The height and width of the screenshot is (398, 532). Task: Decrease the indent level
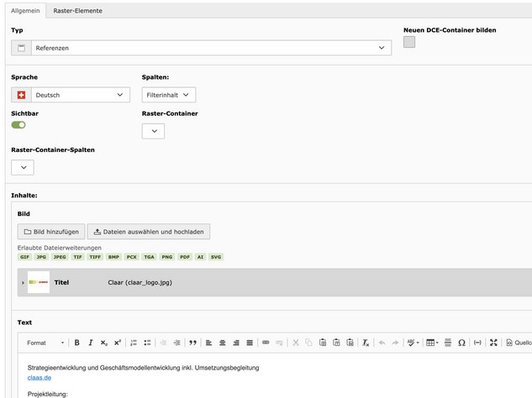pyautogui.click(x=163, y=343)
